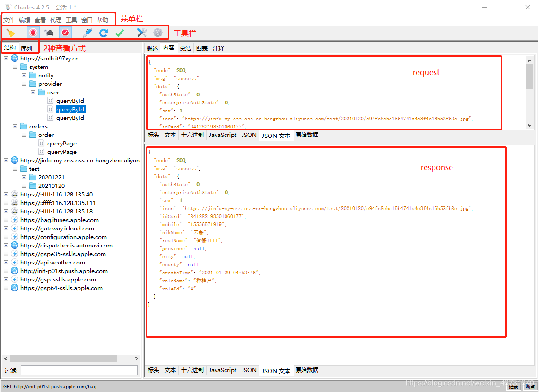This screenshot has width=539, height=392.
Task: Click the 过滤 filter input field
Action: point(79,370)
